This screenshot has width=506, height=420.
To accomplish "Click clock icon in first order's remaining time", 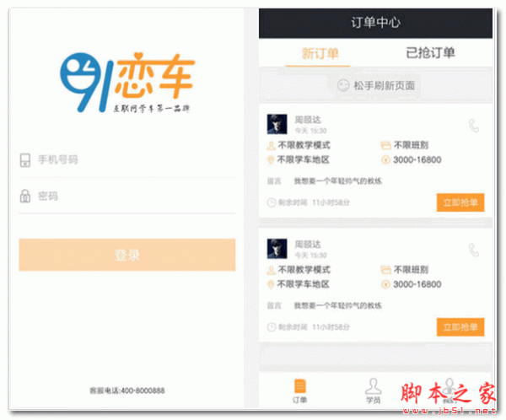I will pos(271,202).
